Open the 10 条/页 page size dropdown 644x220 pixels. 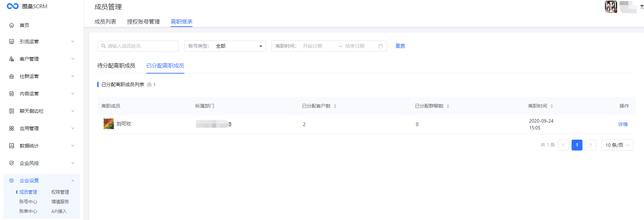coord(617,145)
